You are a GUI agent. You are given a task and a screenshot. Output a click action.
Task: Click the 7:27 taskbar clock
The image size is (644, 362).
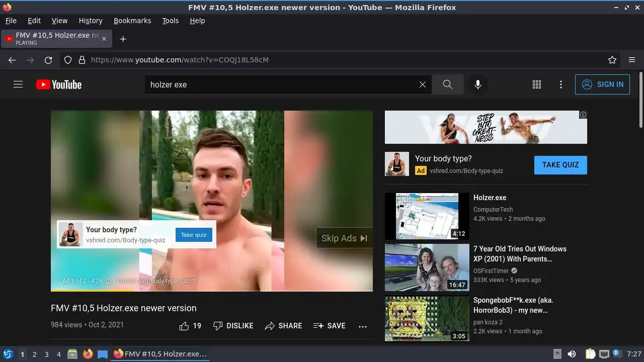(634, 354)
